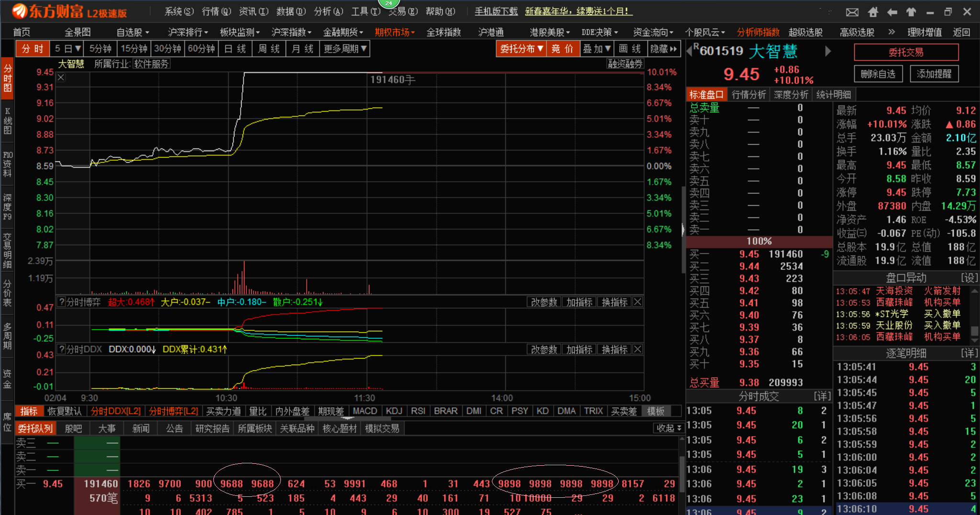Click the 东方财富 logo
This screenshot has height=515, width=980.
click(69, 11)
